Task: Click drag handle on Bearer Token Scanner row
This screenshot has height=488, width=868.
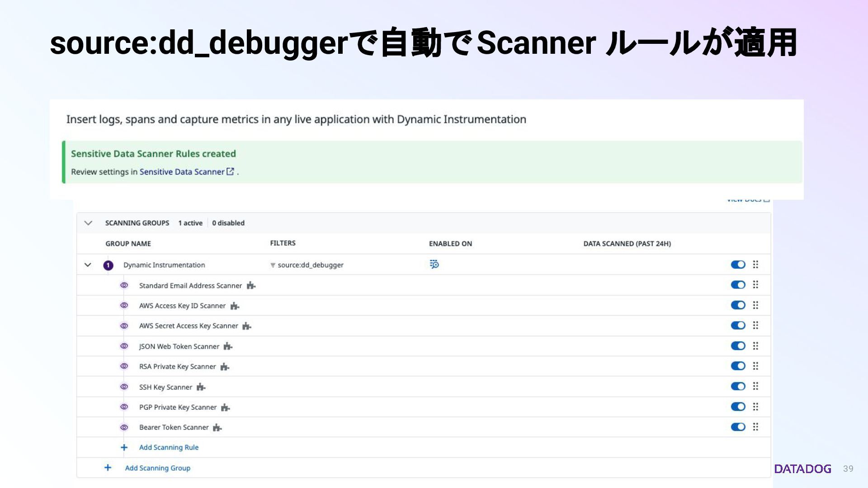Action: tap(755, 427)
